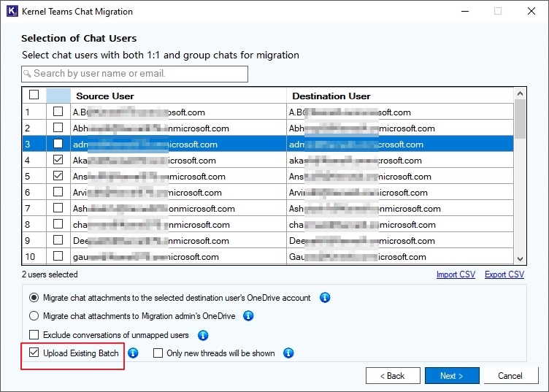Click info icon beside destination user's OneDrive option
This screenshot has height=392, width=549.
point(325,298)
